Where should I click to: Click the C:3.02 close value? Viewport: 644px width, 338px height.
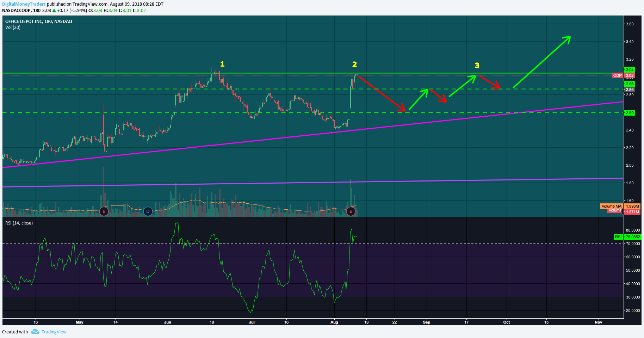pos(139,11)
